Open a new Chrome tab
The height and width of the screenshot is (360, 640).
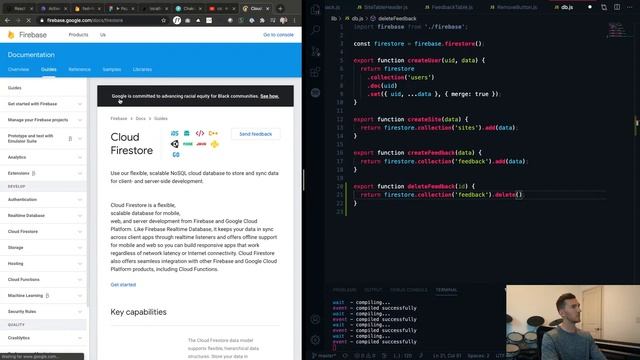coord(280,8)
